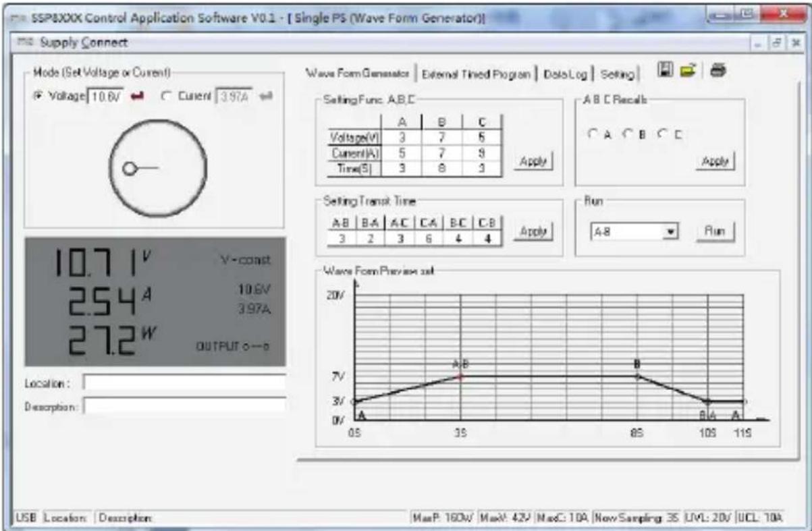The image size is (812, 531).
Task: Open the Setting tab
Action: [617, 74]
